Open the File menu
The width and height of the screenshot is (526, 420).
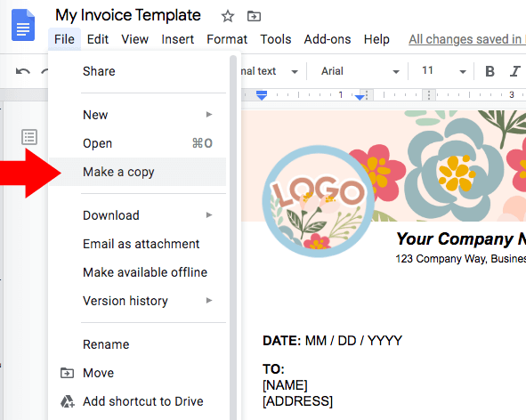point(64,39)
